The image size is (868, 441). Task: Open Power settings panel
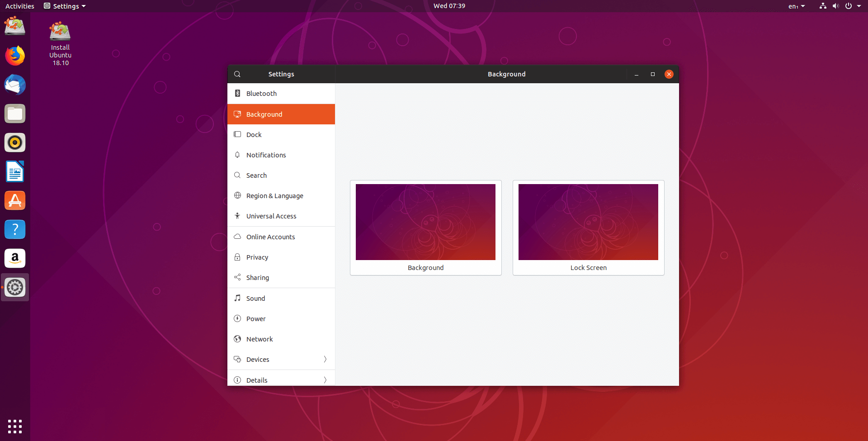click(x=281, y=318)
